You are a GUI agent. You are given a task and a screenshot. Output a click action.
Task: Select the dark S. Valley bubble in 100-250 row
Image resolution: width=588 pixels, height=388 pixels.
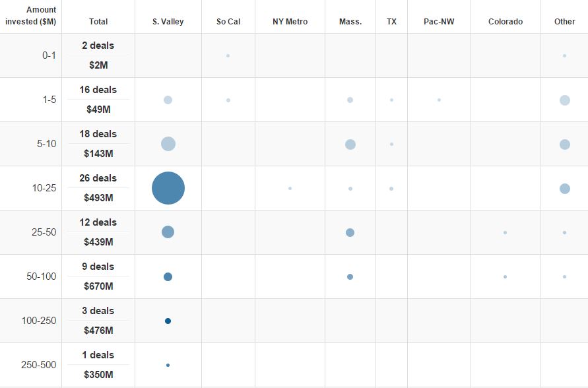168,321
